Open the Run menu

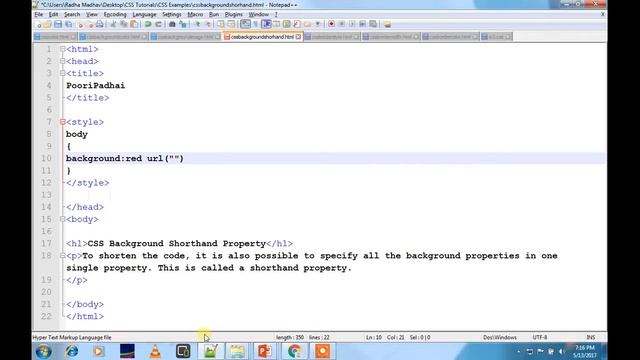[x=214, y=14]
